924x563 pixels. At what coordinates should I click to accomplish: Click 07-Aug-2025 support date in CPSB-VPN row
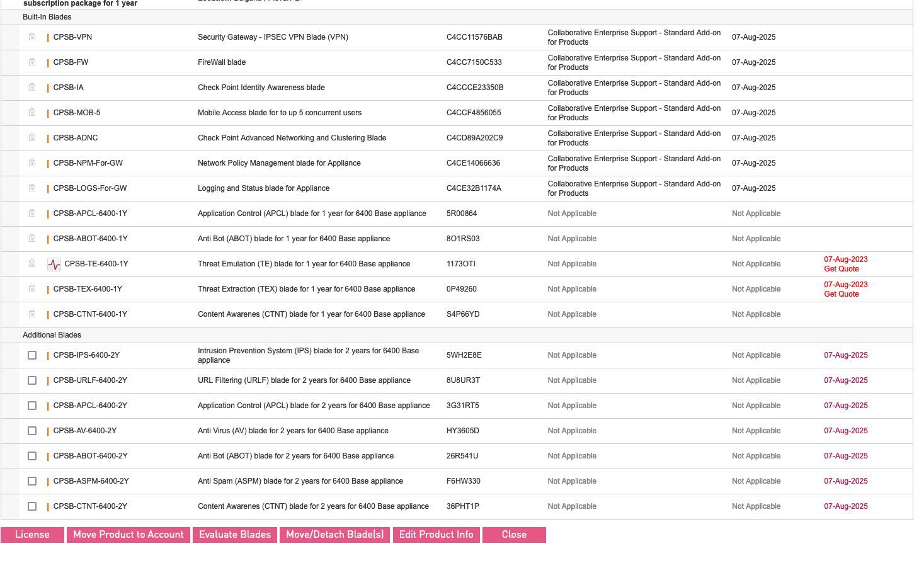754,37
